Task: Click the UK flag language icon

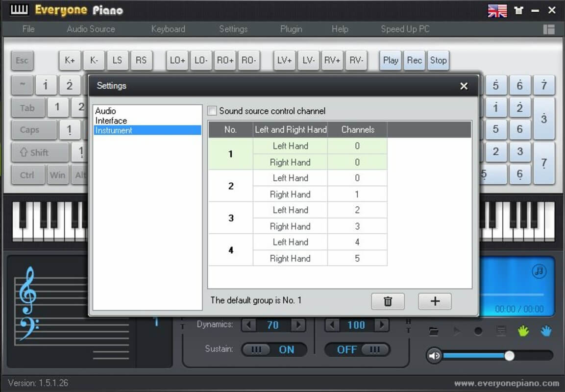Action: click(497, 11)
